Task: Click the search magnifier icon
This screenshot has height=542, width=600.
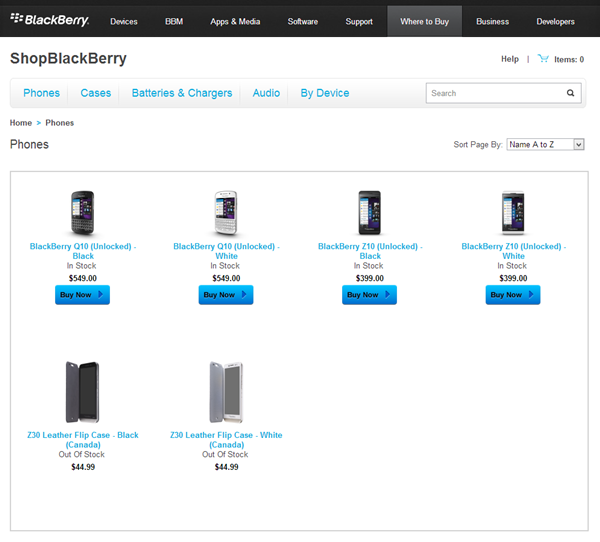Action: 570,93
